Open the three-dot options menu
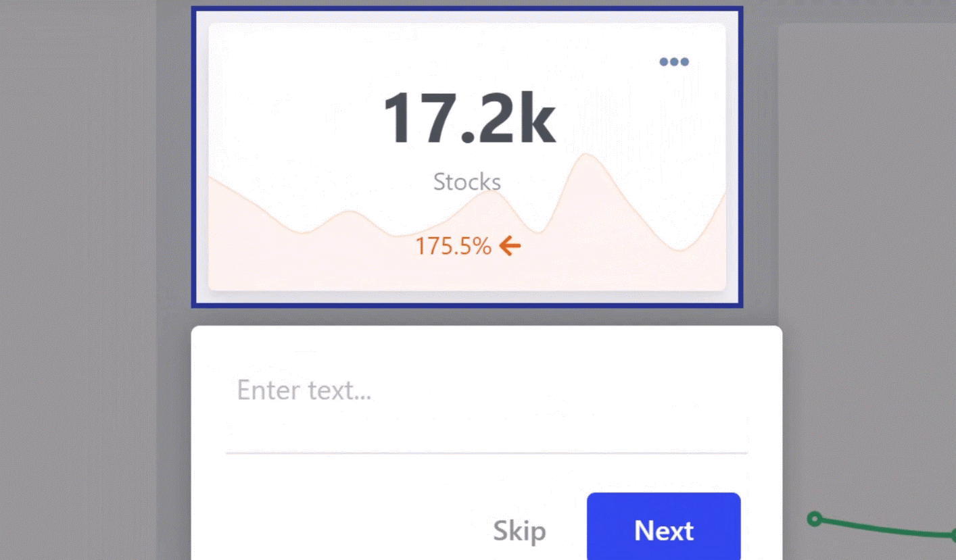Image resolution: width=956 pixels, height=560 pixels. pos(674,62)
